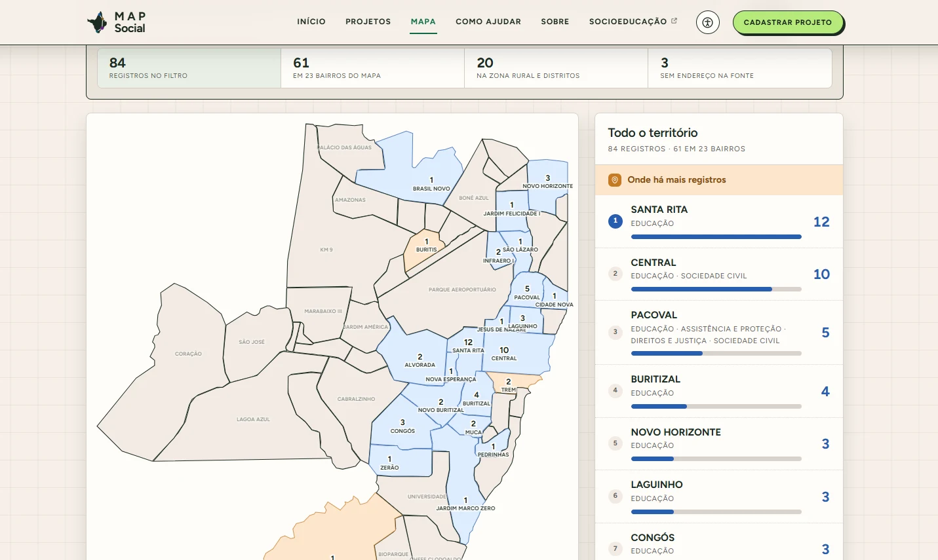Select the Mapa navigation tab
The width and height of the screenshot is (938, 560).
[423, 22]
